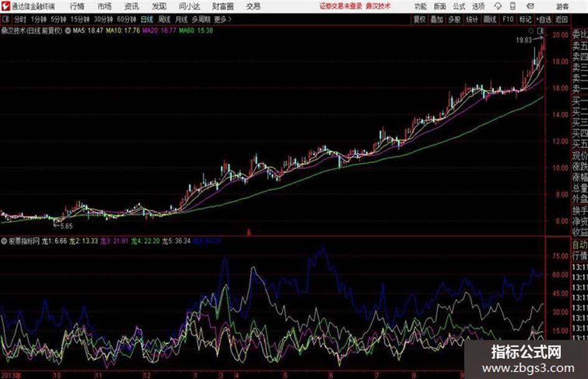
Task: Click the 返回 back button
Action: coord(561,19)
